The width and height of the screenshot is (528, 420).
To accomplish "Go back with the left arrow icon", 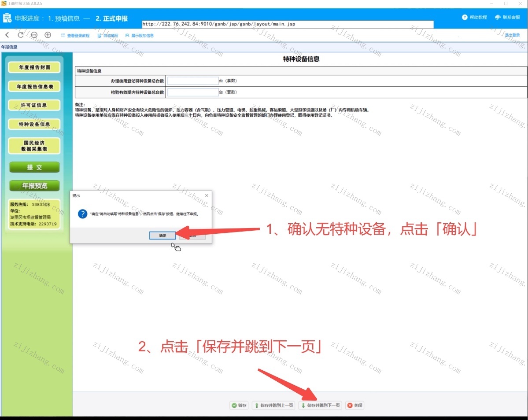I will pyautogui.click(x=7, y=35).
